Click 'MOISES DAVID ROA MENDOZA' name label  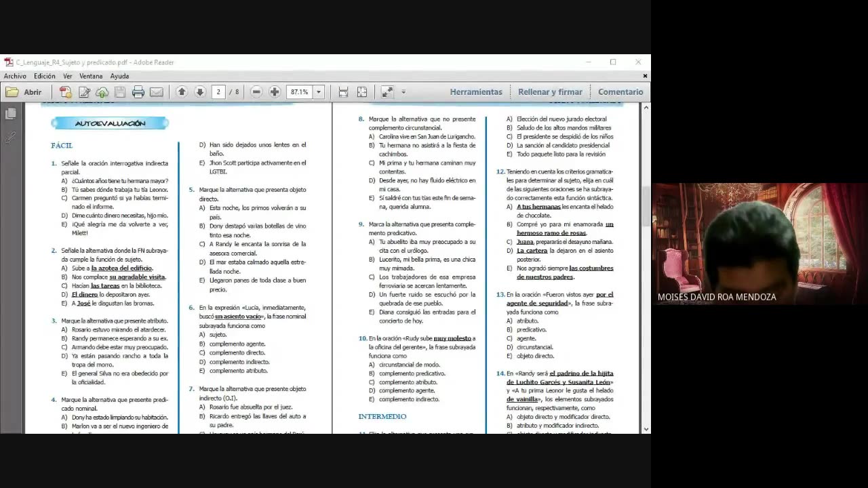(x=717, y=297)
